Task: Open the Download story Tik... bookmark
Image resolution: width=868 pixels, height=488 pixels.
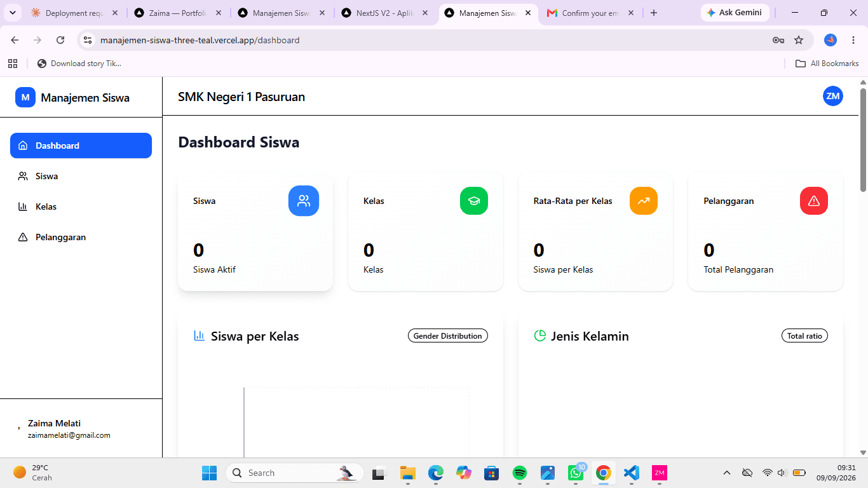Action: pyautogui.click(x=79, y=64)
